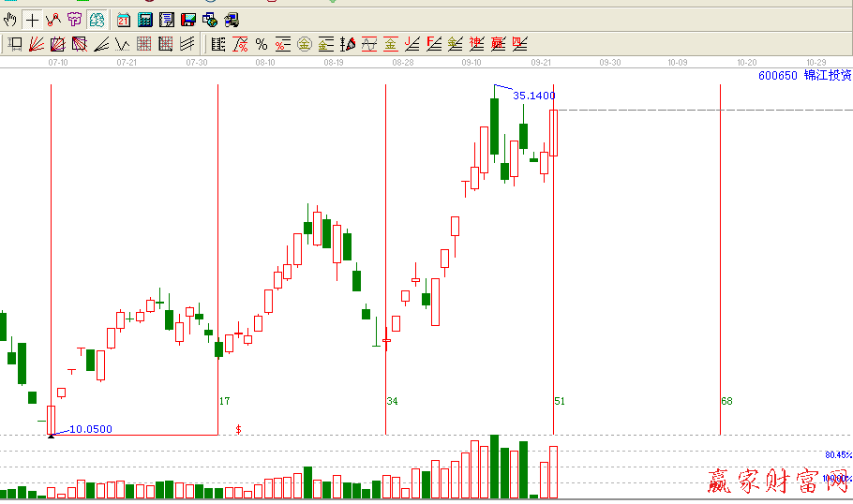Toggle the crosshair cursor tool
Screen dimensions: 853x504
pyautogui.click(x=32, y=20)
